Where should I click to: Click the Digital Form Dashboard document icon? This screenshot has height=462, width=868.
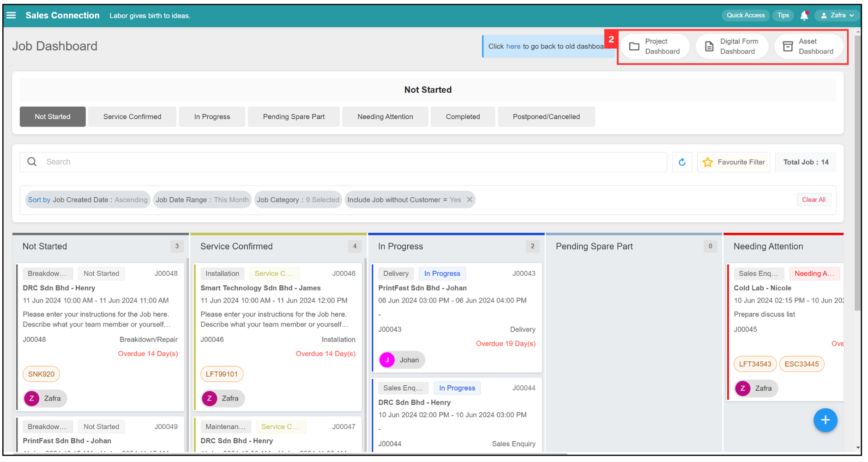tap(709, 46)
